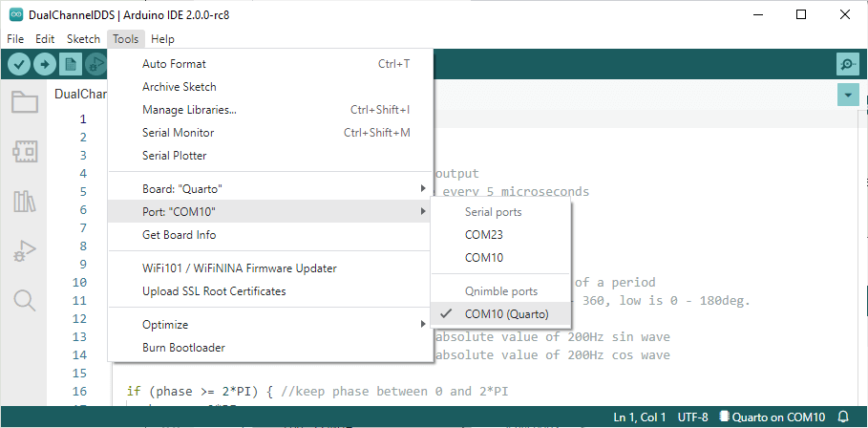The image size is (868, 428).
Task: Select the checked COM10 (Quarto) port
Action: tap(506, 313)
